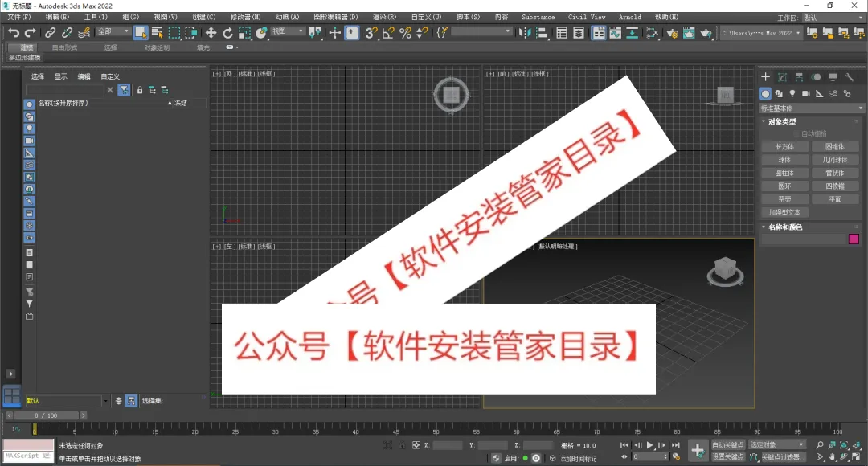Toggle the Percent Snap button
The width and height of the screenshot is (868, 466).
405,33
